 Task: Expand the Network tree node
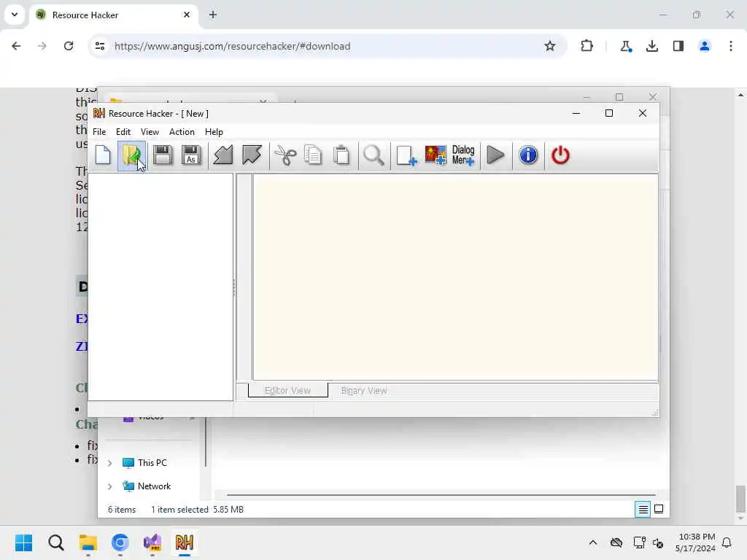pos(110,486)
